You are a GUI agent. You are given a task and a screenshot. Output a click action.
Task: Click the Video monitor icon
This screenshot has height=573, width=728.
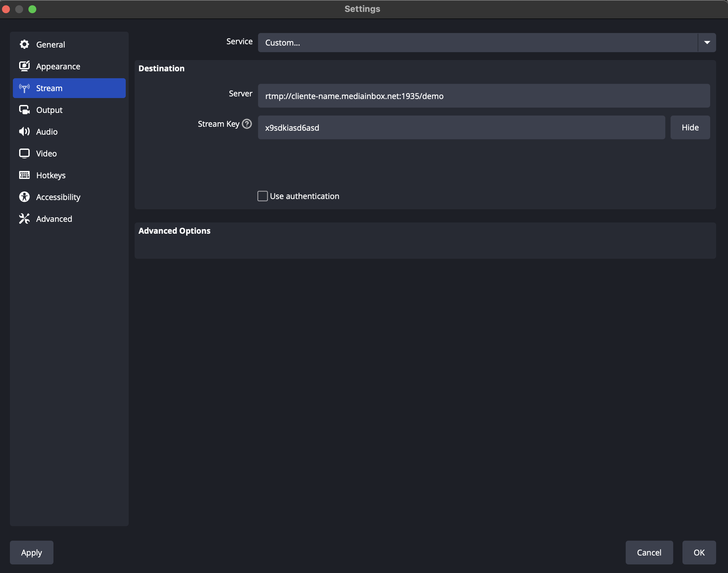(x=24, y=153)
